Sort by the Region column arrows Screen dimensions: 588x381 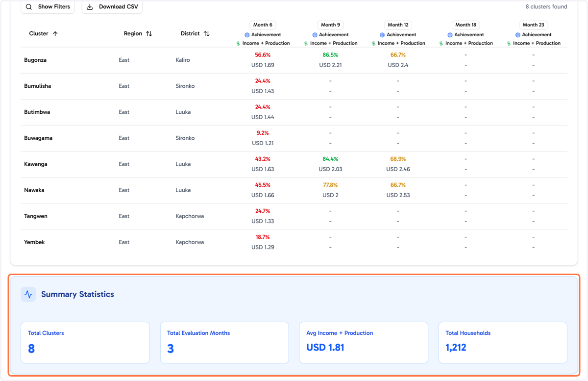(x=149, y=34)
